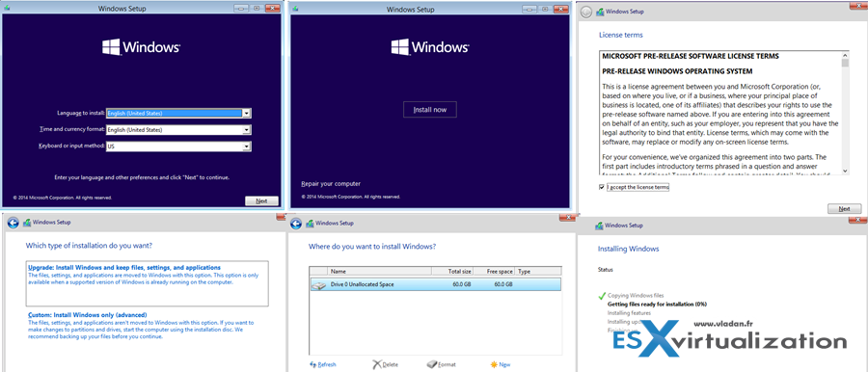This screenshot has height=372, width=868.
Task: Click the license text scrollbar up arrow
Action: click(845, 55)
